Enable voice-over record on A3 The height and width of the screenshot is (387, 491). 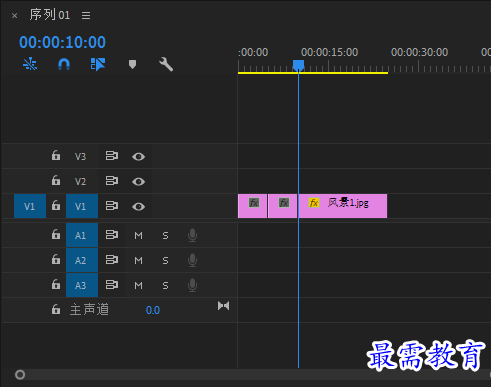192,285
